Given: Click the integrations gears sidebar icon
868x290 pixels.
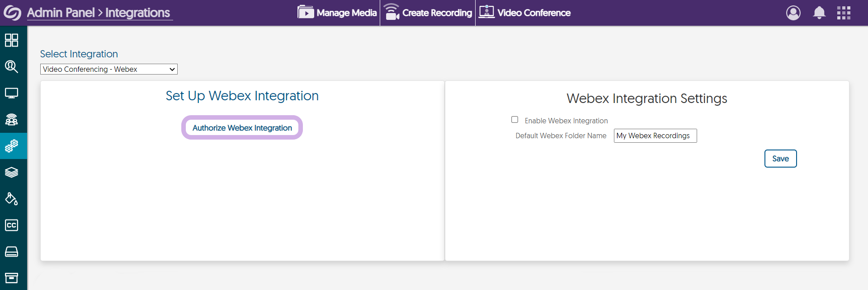Looking at the screenshot, I should pos(11,146).
